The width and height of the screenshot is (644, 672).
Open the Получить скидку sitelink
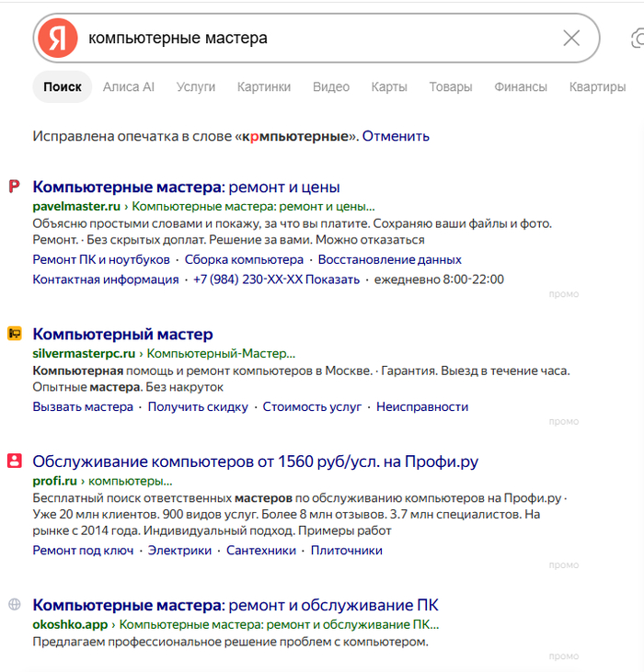coord(198,406)
